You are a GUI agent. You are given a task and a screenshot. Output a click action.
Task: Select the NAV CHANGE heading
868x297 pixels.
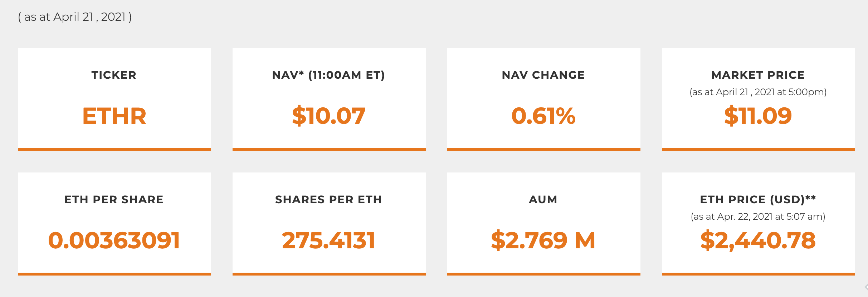543,75
